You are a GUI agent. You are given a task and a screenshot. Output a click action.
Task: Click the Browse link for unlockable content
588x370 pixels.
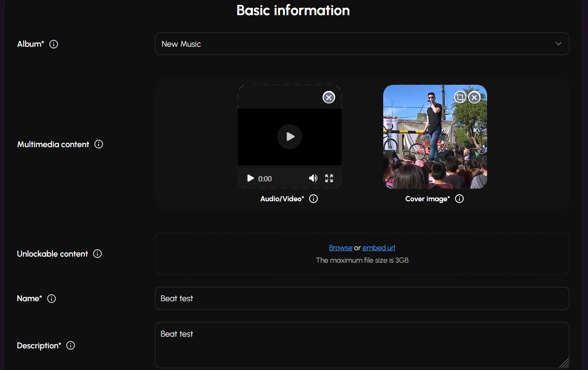pos(341,248)
